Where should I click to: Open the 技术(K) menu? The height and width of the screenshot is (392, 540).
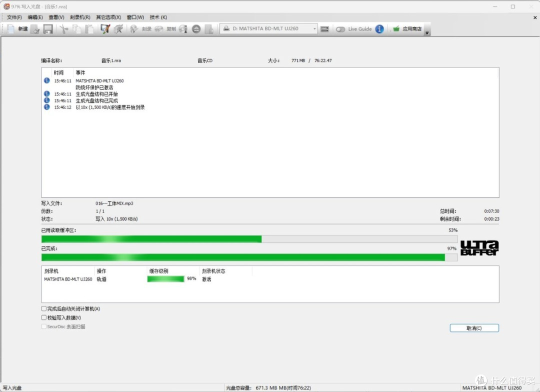point(158,17)
